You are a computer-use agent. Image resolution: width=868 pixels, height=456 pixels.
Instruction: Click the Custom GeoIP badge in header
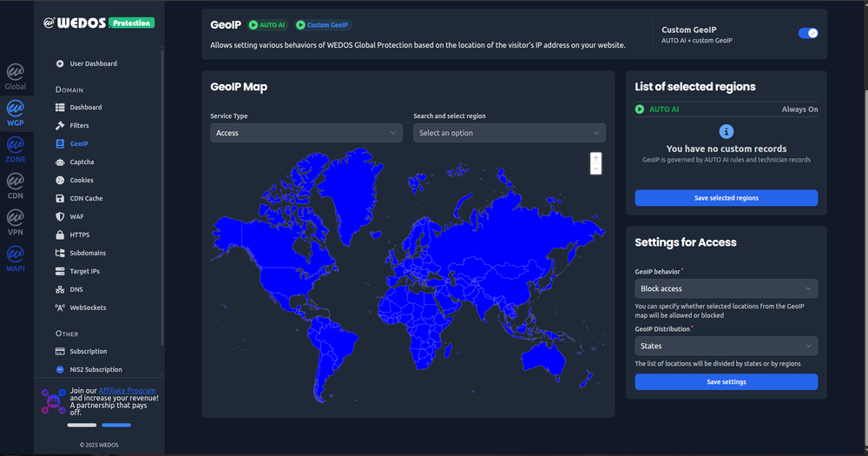[x=323, y=25]
